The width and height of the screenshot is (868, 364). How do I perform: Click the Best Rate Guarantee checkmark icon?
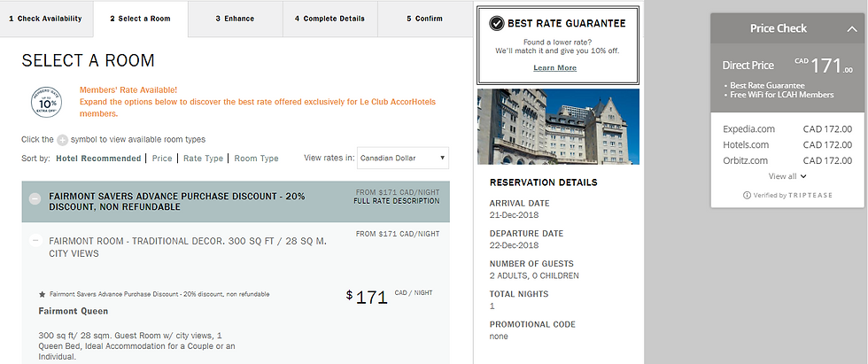497,24
